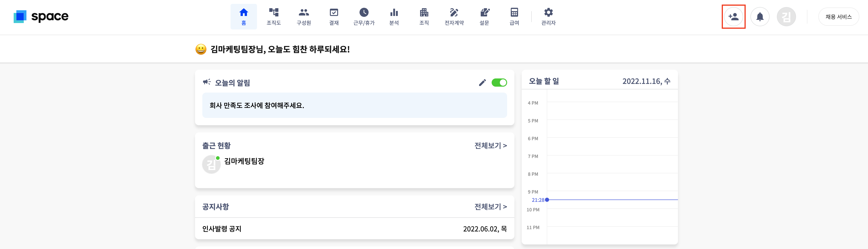Viewport: 868px width, 249px height.
Task: Expand 공지사항 via 전체보기
Action: coord(490,207)
